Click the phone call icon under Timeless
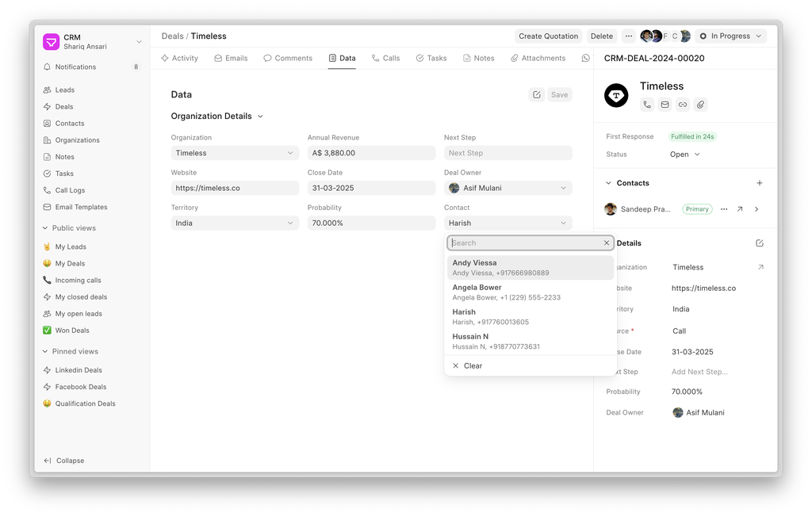This screenshot has width=812, height=516. (647, 105)
